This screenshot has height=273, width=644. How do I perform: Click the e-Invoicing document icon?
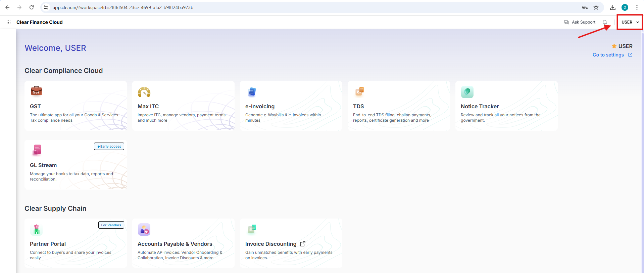coord(252,92)
